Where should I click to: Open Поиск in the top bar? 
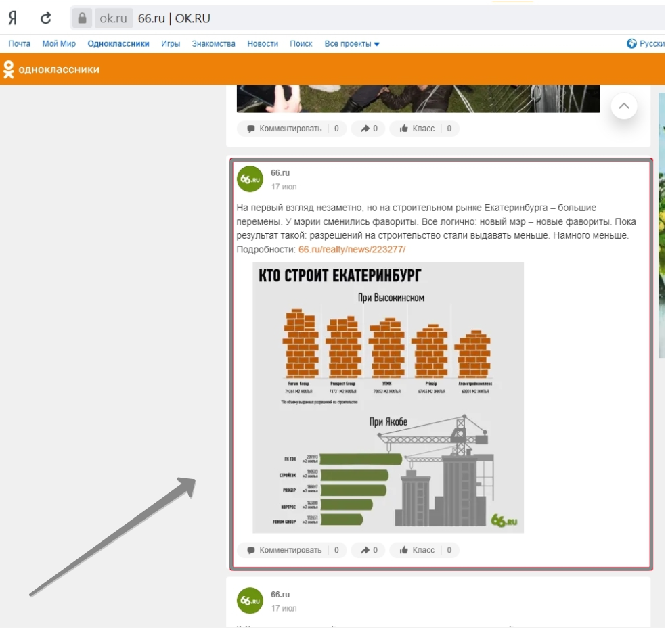[301, 43]
